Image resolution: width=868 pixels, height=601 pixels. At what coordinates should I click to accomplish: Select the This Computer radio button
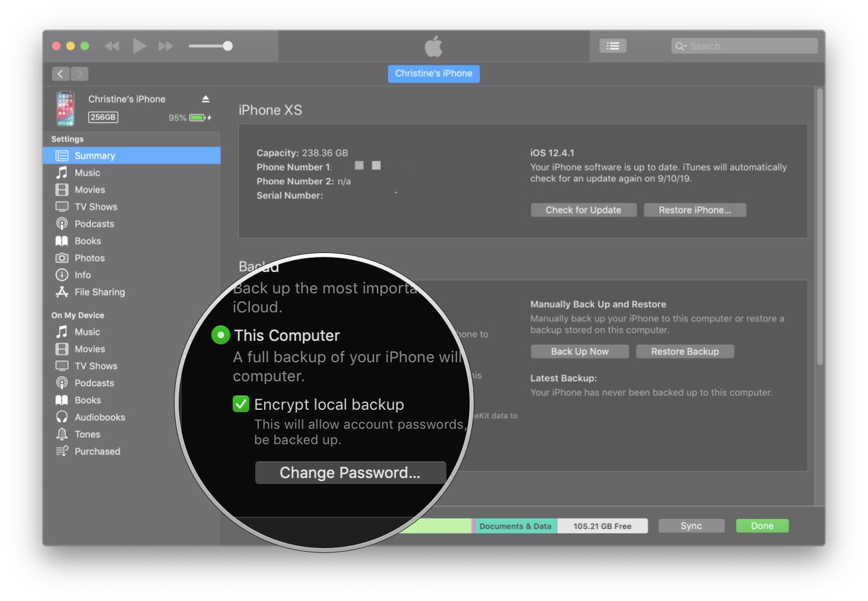coord(220,336)
